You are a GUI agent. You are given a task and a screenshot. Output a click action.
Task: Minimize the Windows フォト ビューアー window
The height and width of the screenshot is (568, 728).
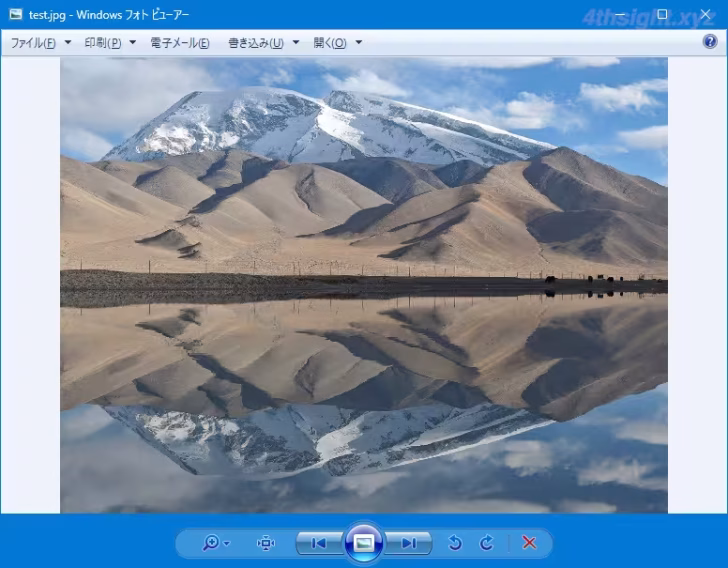tap(620, 14)
